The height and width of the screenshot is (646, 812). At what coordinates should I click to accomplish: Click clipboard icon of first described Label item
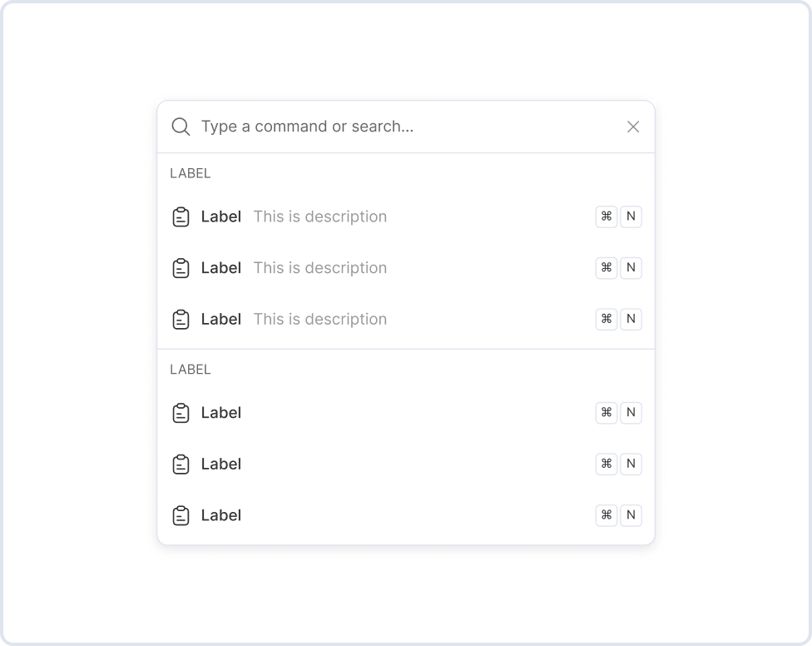(181, 217)
